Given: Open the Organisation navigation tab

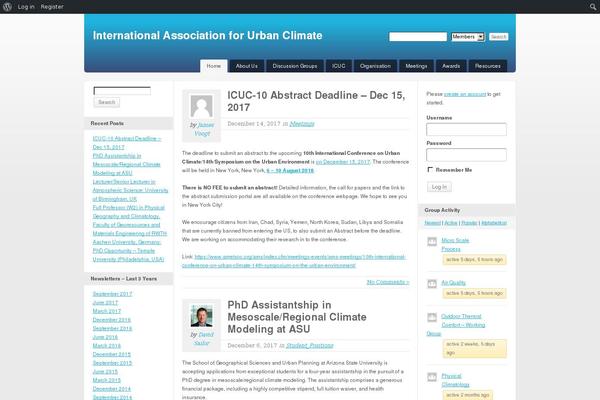Looking at the screenshot, I should coord(375,66).
